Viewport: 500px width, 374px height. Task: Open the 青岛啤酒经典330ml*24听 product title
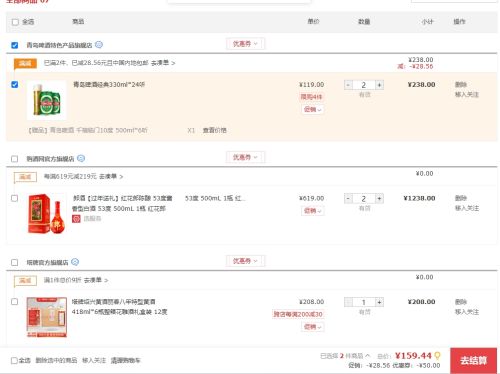pyautogui.click(x=109, y=85)
